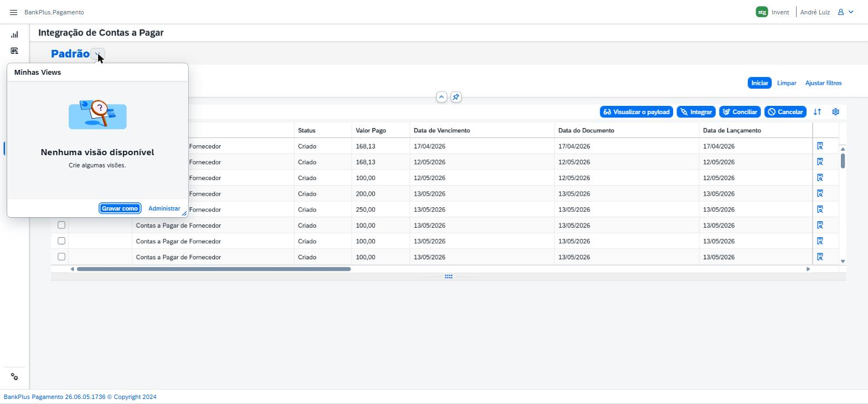
Task: Open the second icon in the left sidebar
Action: click(14, 51)
